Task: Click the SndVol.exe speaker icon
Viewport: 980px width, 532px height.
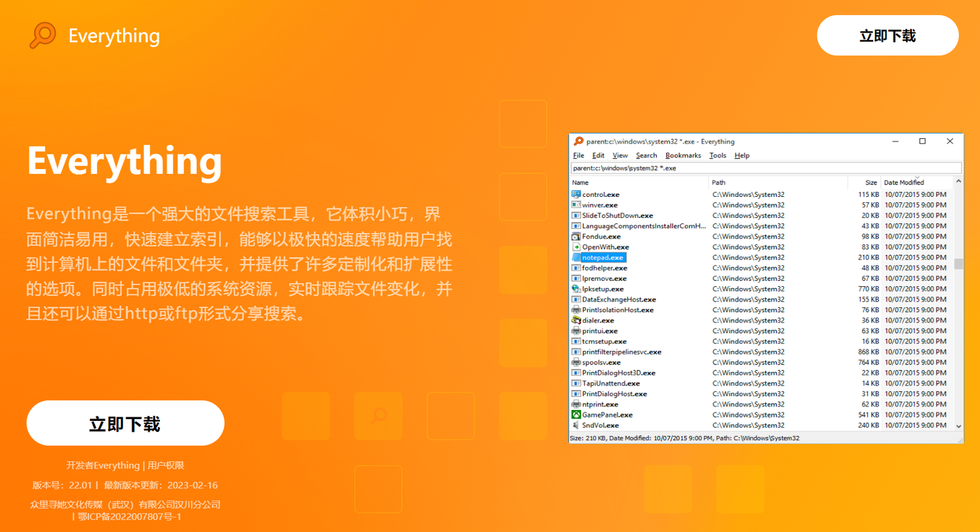Action: point(576,425)
